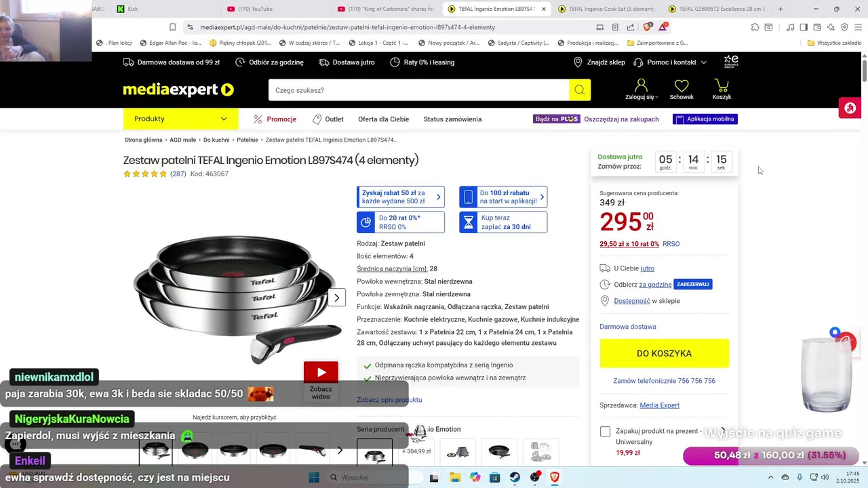Screen dimensions: 868x488
Task: Open Status zamówienia menu item
Action: (452, 119)
